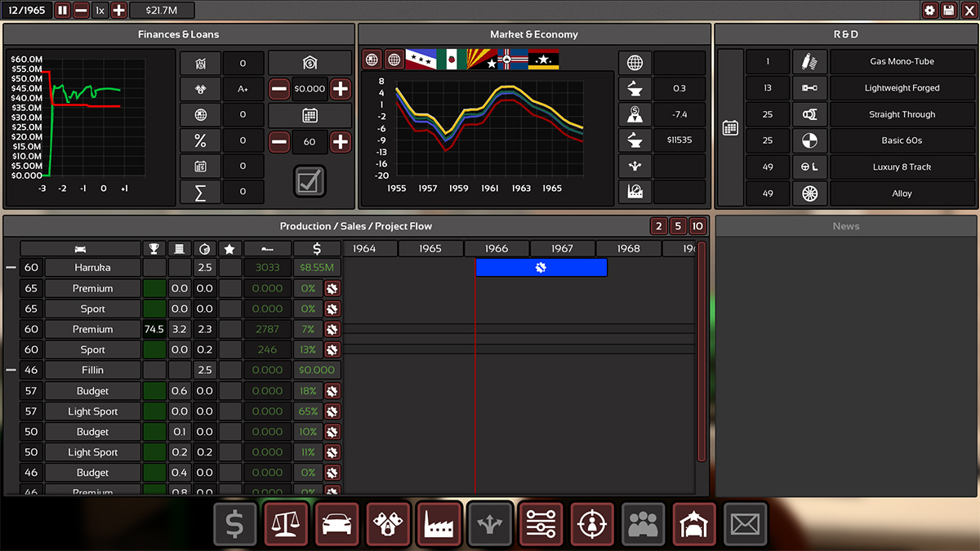Show 10 year timeline range

(x=697, y=226)
